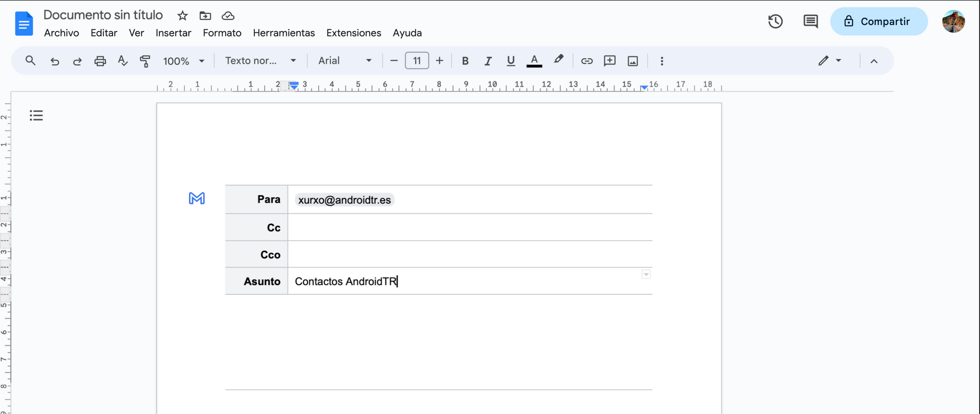The width and height of the screenshot is (980, 414).
Task: Open text color picker
Action: 534,61
